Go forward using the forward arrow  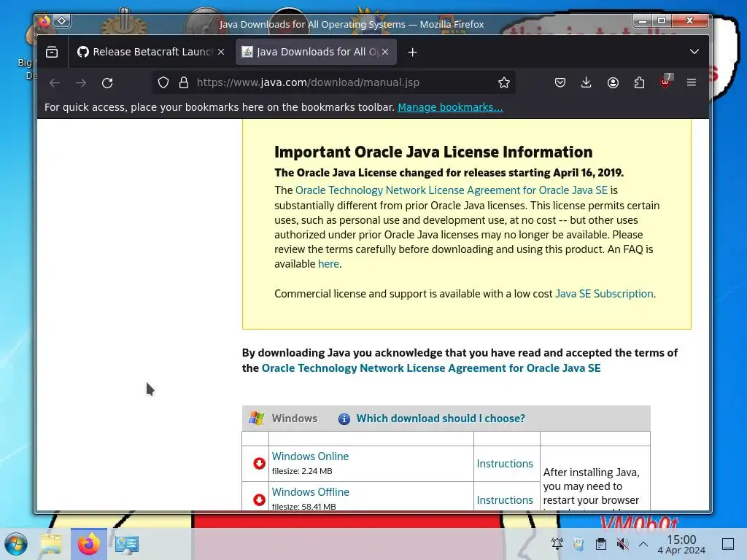81,83
